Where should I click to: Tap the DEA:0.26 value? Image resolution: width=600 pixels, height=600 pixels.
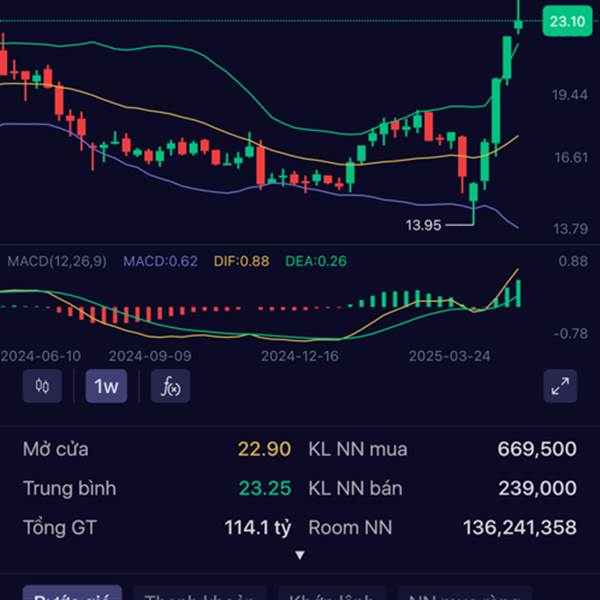coord(316,261)
